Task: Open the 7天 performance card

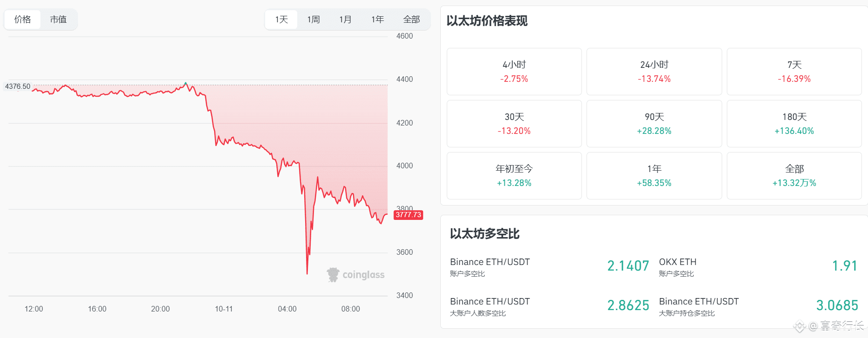Action: pyautogui.click(x=794, y=72)
